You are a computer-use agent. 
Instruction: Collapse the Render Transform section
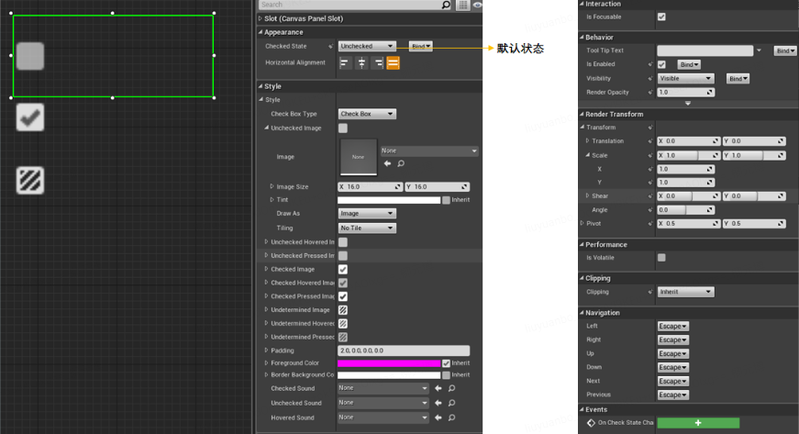[581, 114]
